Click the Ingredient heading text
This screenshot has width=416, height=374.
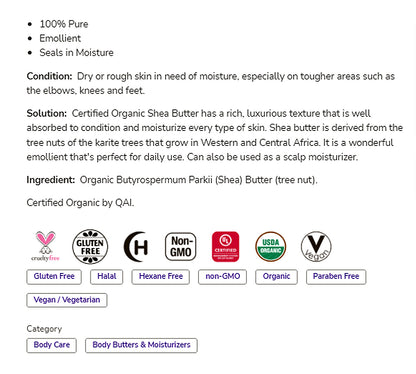pos(51,180)
